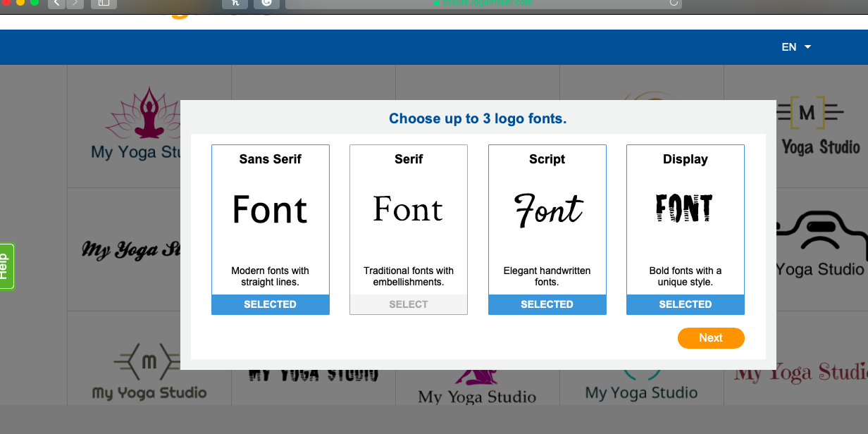Click the orange Next button
Image resolution: width=868 pixels, height=434 pixels.
(711, 338)
